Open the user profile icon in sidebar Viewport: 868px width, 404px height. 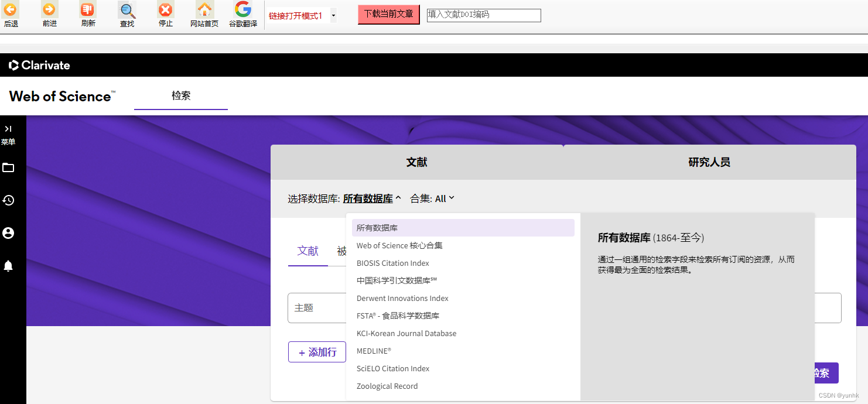tap(8, 233)
